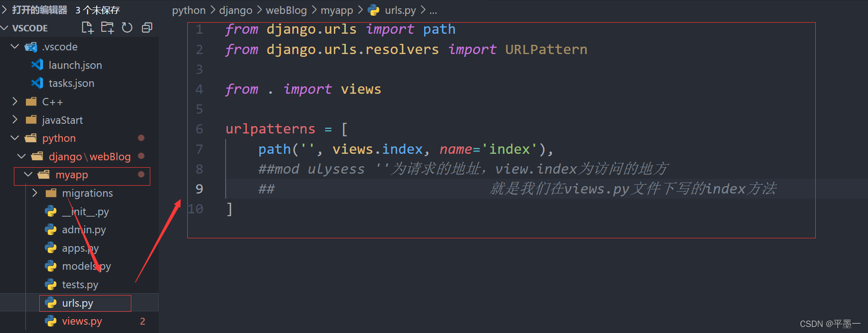Click the webBlog breadcrumb segment

286,10
